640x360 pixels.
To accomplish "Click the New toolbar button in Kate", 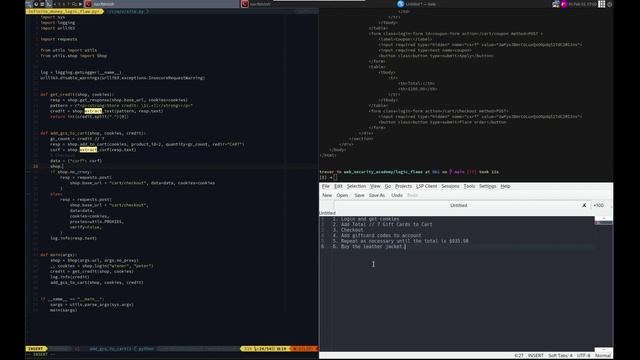I will [327, 196].
